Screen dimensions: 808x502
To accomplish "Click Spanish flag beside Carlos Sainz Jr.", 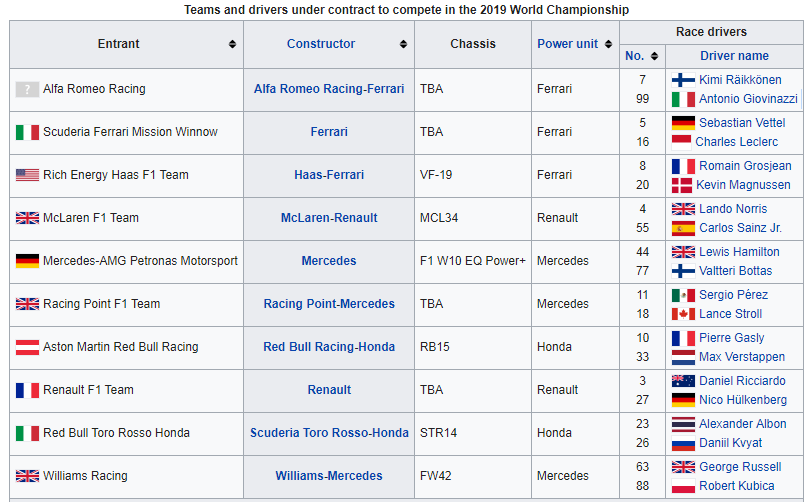I will (683, 228).
